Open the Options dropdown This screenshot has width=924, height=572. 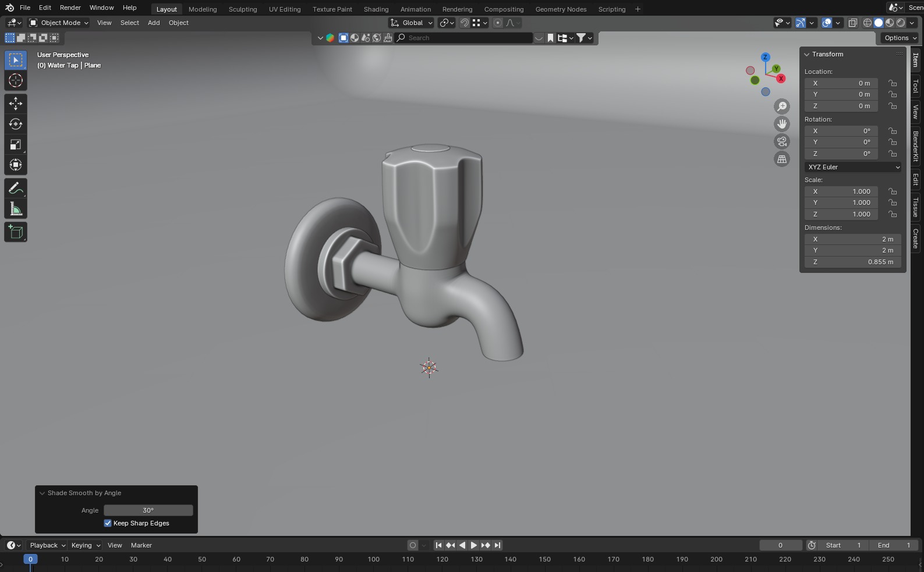pos(900,38)
